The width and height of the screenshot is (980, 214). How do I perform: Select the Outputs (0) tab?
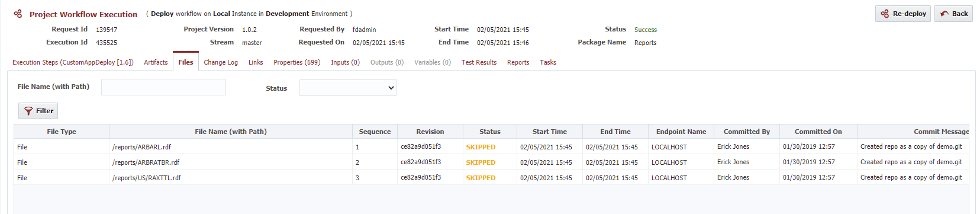pos(387,62)
